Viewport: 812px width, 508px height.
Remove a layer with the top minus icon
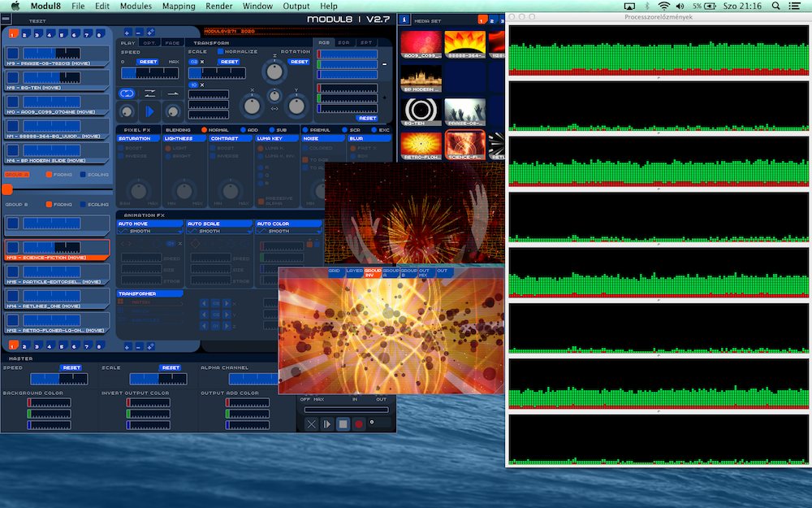(x=139, y=33)
